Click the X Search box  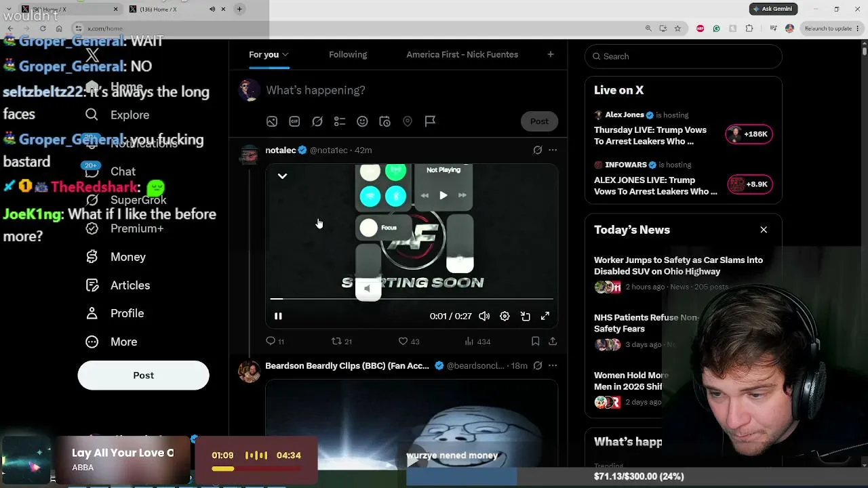coord(683,56)
